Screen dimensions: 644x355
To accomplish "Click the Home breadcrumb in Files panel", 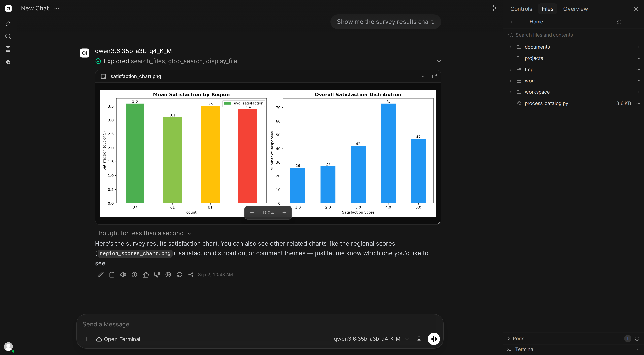I will [536, 22].
